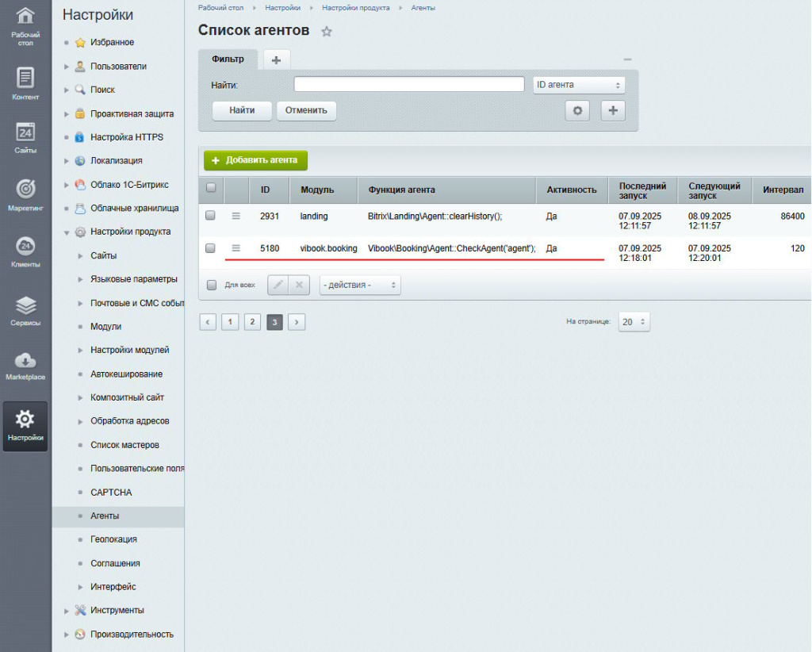Open the 'ID агента' search field dropdown

tap(579, 85)
